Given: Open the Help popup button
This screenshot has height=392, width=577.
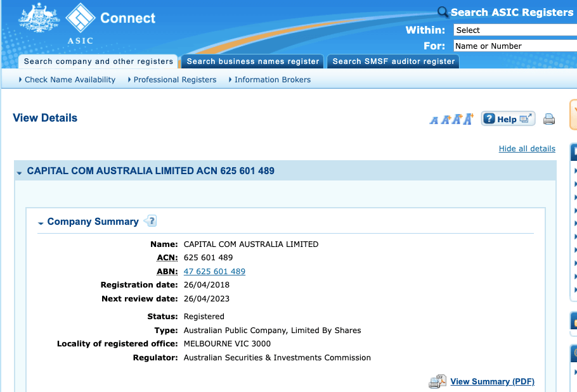Looking at the screenshot, I should [x=508, y=118].
